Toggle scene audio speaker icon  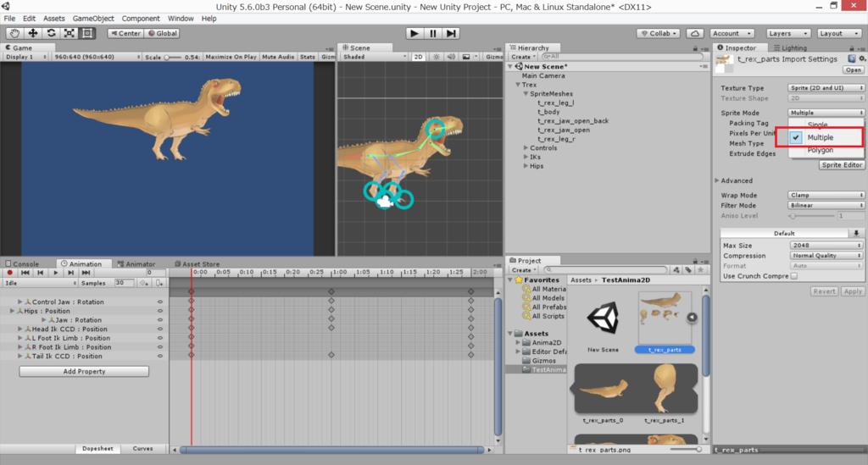click(x=451, y=57)
